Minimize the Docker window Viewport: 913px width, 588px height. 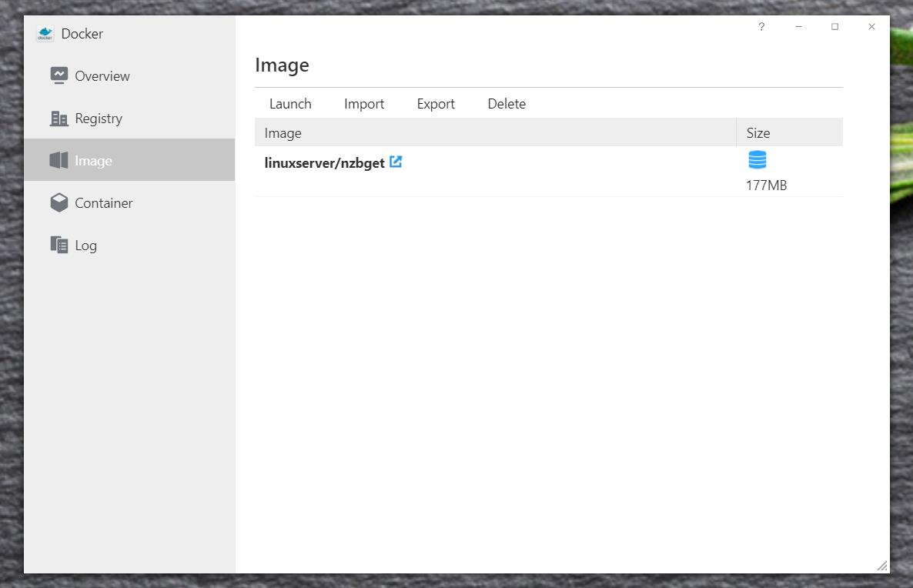(798, 27)
